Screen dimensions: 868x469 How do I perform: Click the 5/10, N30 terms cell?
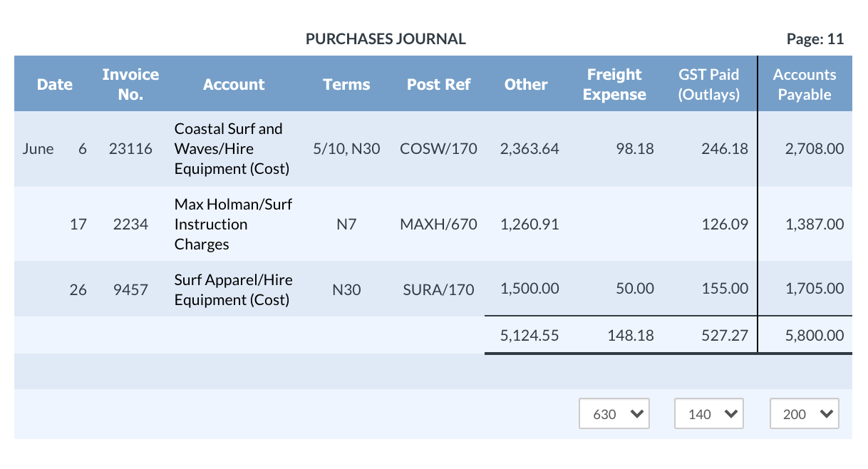tap(346, 149)
